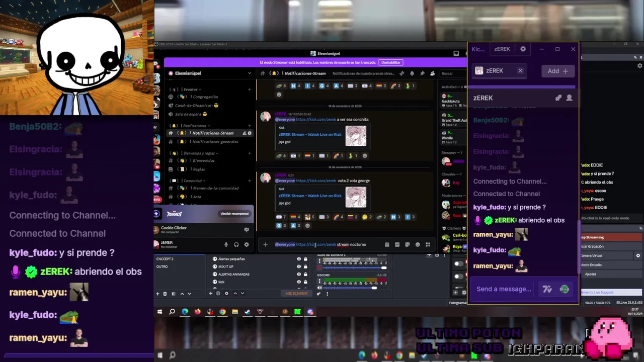Click Deshabilitar in Streamer mode banner
Image resolution: width=644 pixels, height=362 pixels.
(391, 62)
